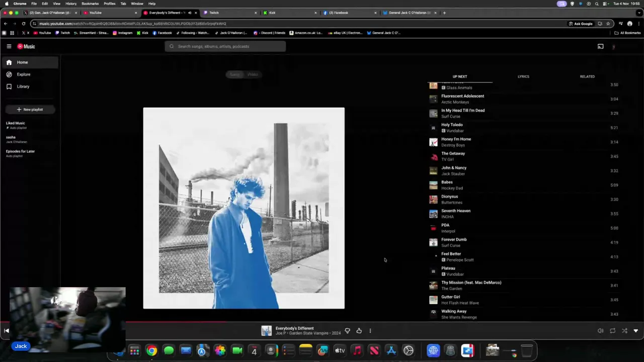Go back in browser history
The image size is (644, 362).
point(6,24)
